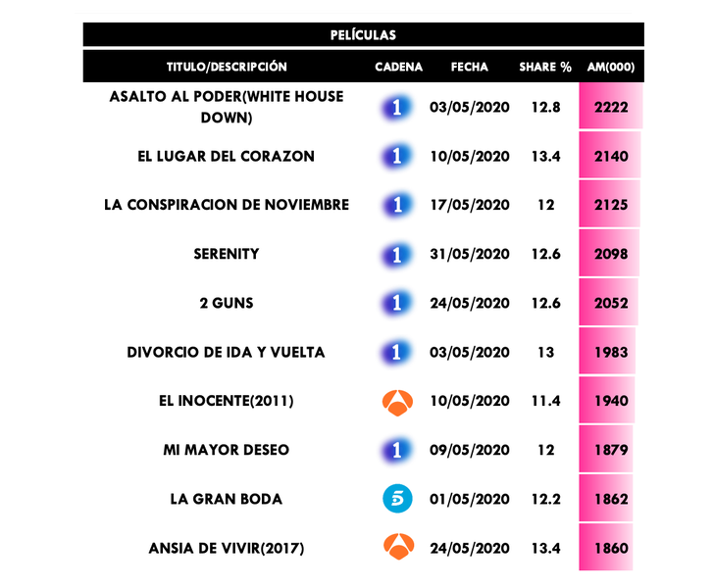Click the SHARE % column header

[x=545, y=68]
